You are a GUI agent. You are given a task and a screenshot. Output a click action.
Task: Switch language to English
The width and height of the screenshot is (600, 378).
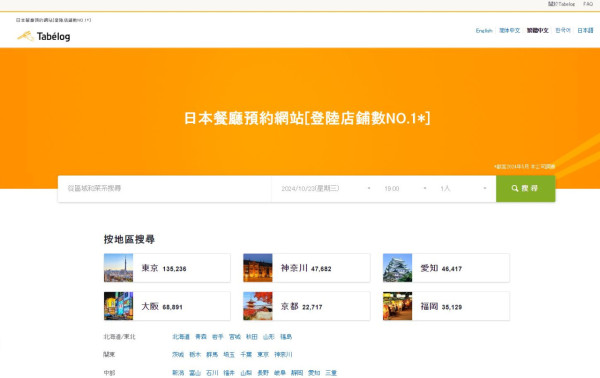coord(484,31)
